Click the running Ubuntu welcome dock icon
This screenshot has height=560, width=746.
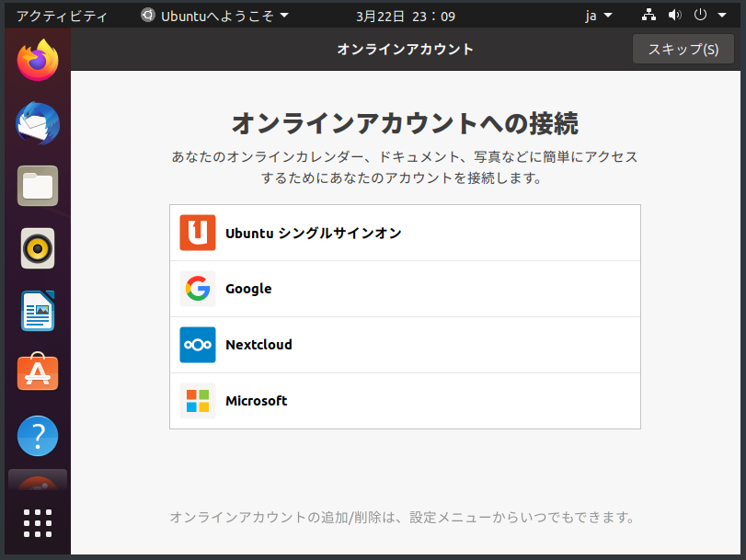(38, 481)
